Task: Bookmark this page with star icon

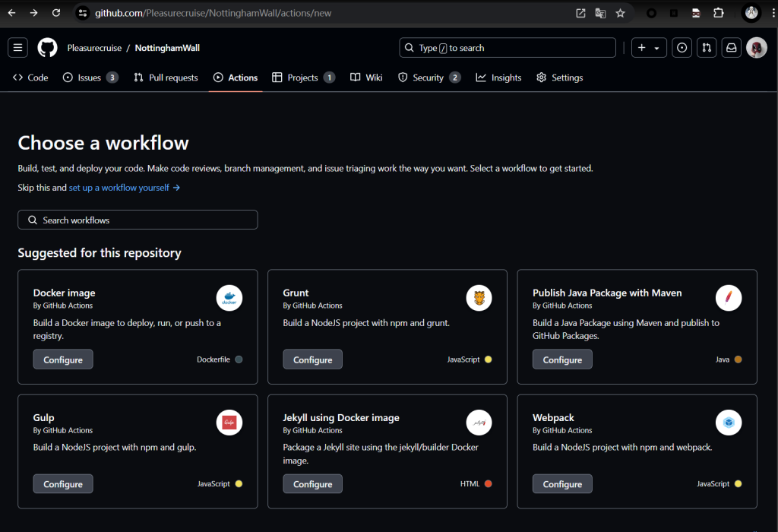Action: tap(620, 13)
